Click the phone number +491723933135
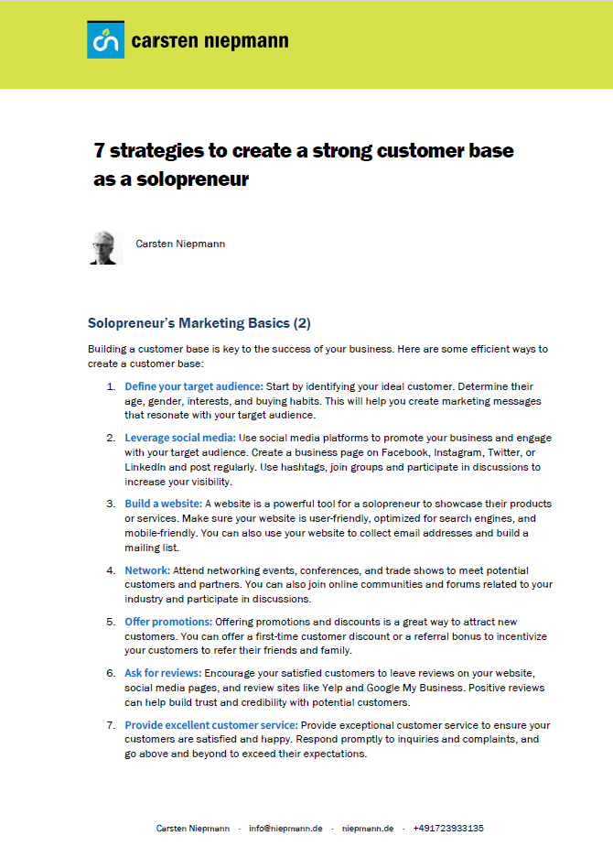 coord(448,828)
